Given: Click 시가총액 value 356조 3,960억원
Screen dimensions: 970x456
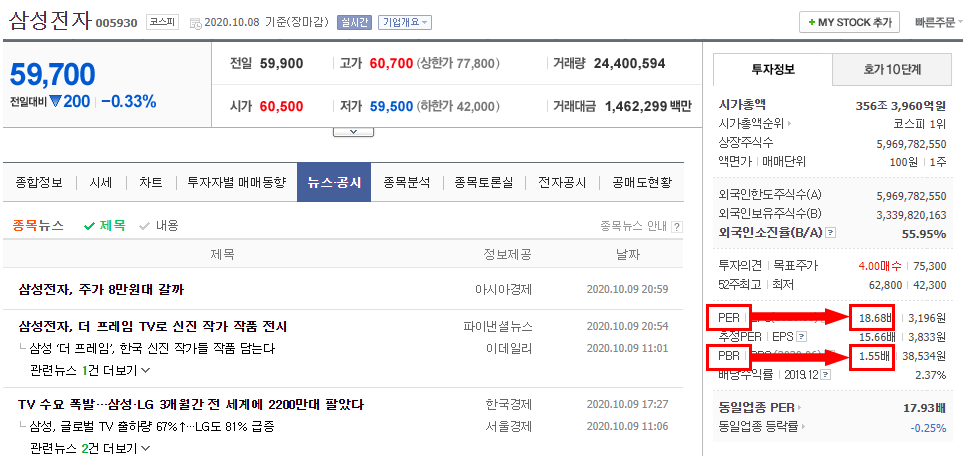Looking at the screenshot, I should pos(901,106).
